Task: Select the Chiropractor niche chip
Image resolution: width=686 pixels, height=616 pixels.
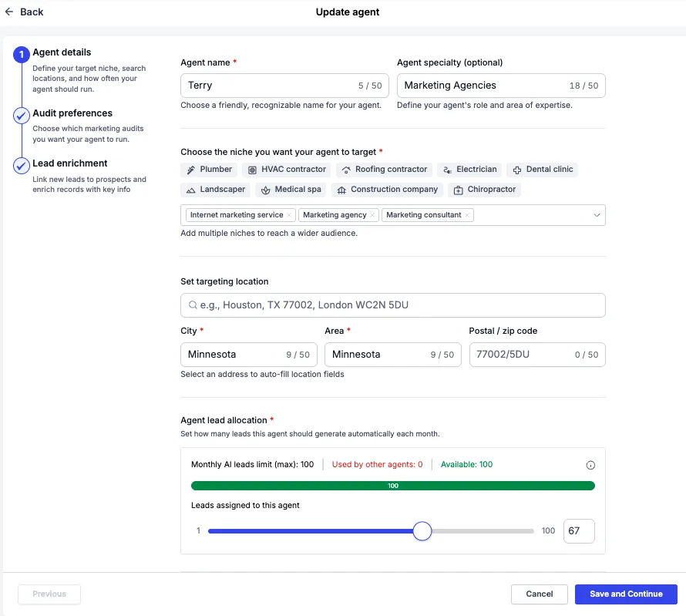Action: click(x=484, y=190)
